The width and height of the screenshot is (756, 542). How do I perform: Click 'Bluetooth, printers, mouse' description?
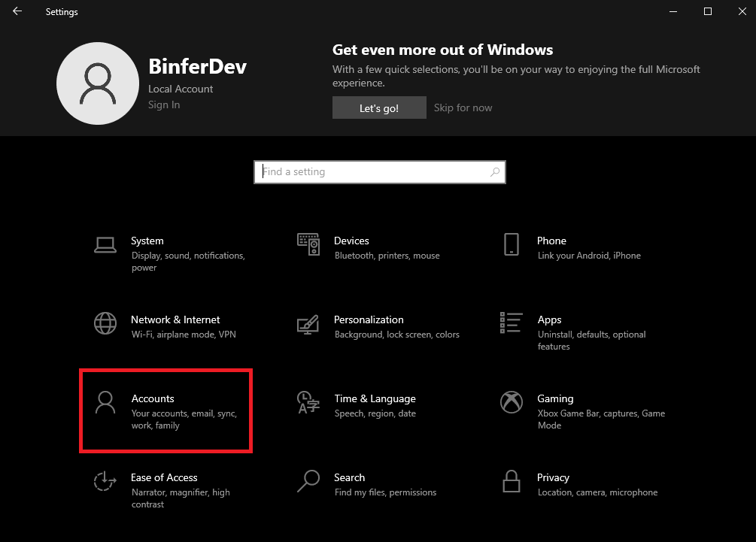pyautogui.click(x=387, y=256)
